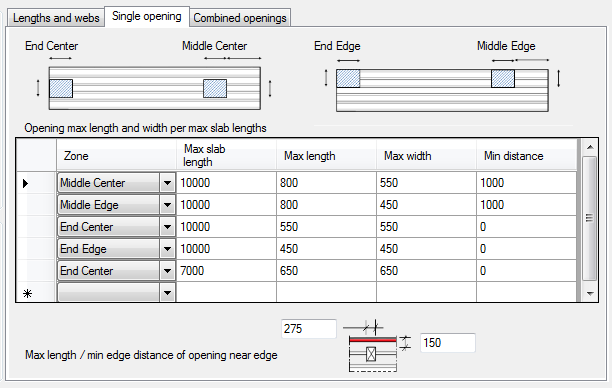Click the End Edge hatched opening in diagram
The image size is (612, 388).
[x=348, y=78]
